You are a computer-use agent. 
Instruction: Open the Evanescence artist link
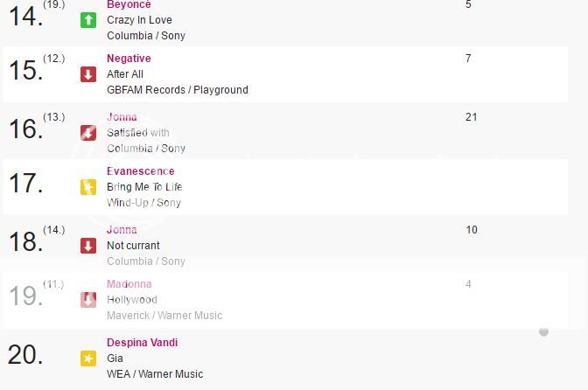point(141,171)
